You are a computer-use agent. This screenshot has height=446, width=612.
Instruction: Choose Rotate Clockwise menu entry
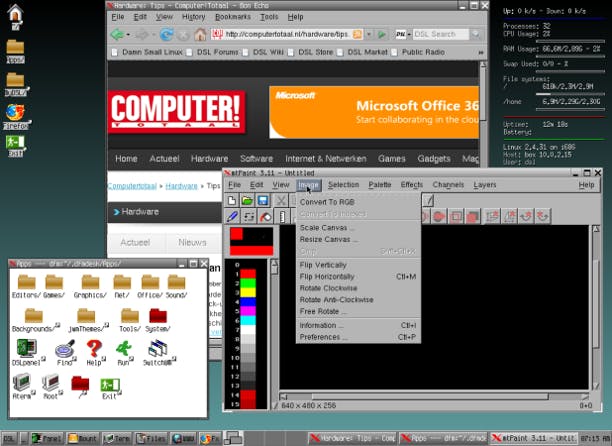click(x=358, y=288)
